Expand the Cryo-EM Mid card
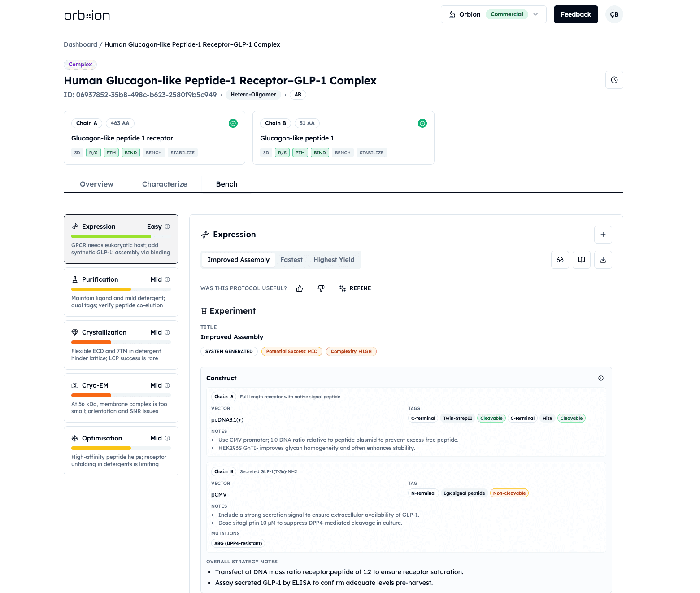 (x=121, y=398)
